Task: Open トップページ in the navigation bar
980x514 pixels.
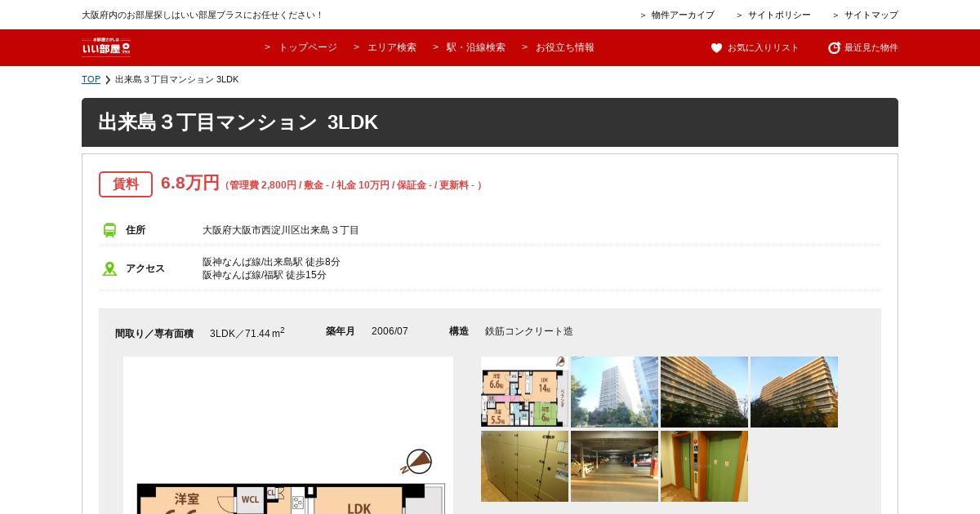Action: (308, 47)
